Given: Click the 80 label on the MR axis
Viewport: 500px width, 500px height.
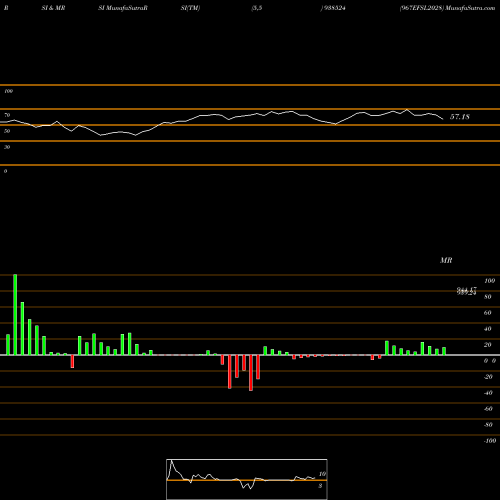Looking at the screenshot, I should click(x=487, y=297).
